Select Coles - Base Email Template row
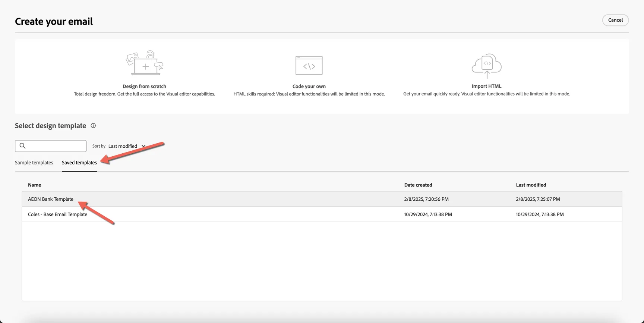 [x=322, y=214]
